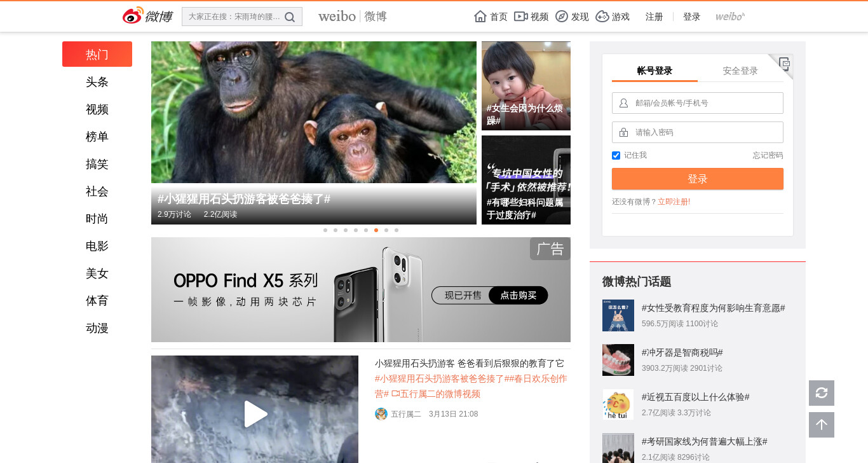
Task: Click the 2.2亿阅读 count on banner
Action: pos(220,214)
